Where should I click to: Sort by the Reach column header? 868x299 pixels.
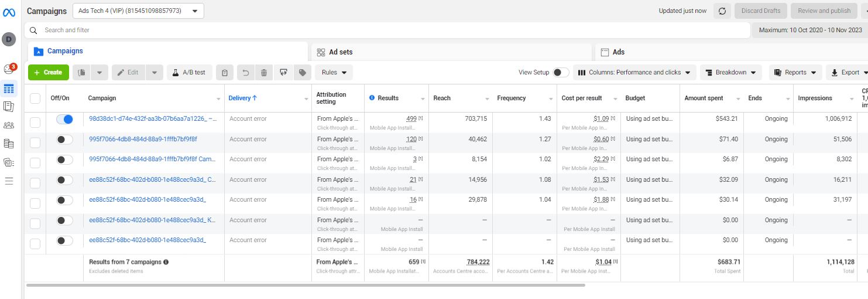442,98
